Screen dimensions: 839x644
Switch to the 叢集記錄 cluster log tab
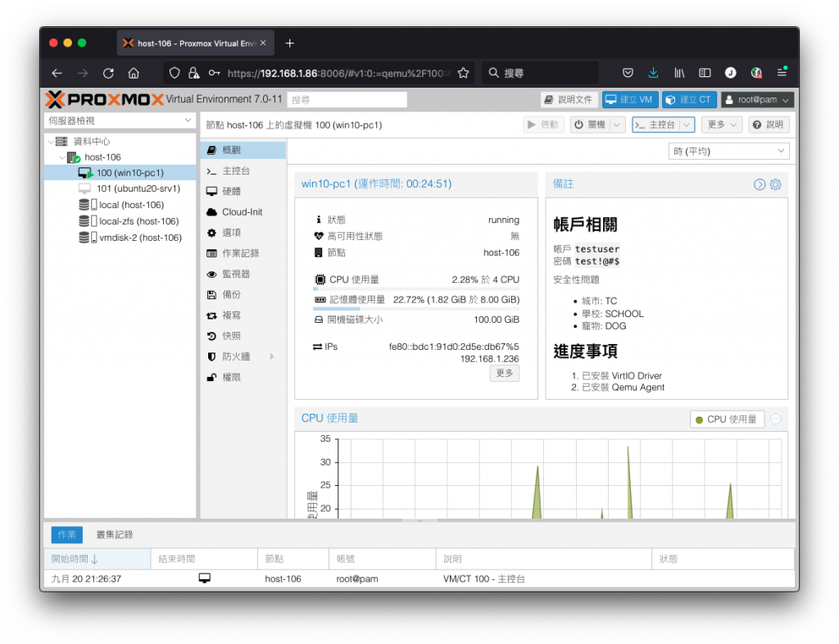coord(115,534)
